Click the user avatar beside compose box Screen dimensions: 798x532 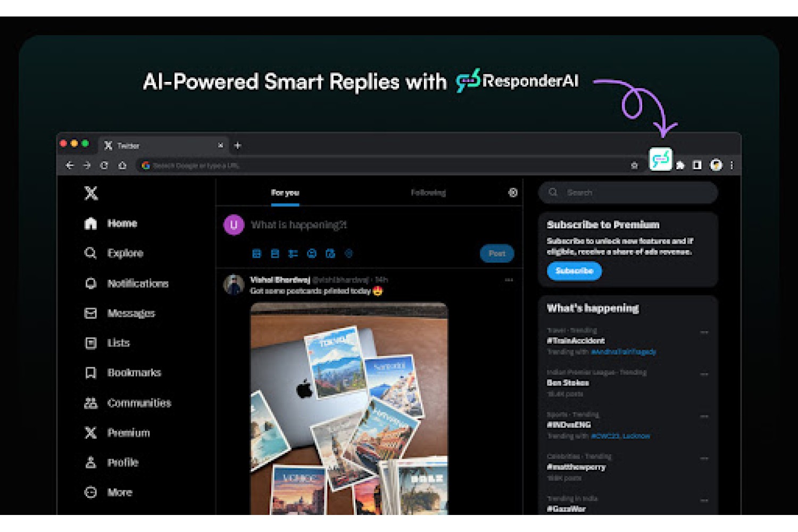tap(234, 225)
